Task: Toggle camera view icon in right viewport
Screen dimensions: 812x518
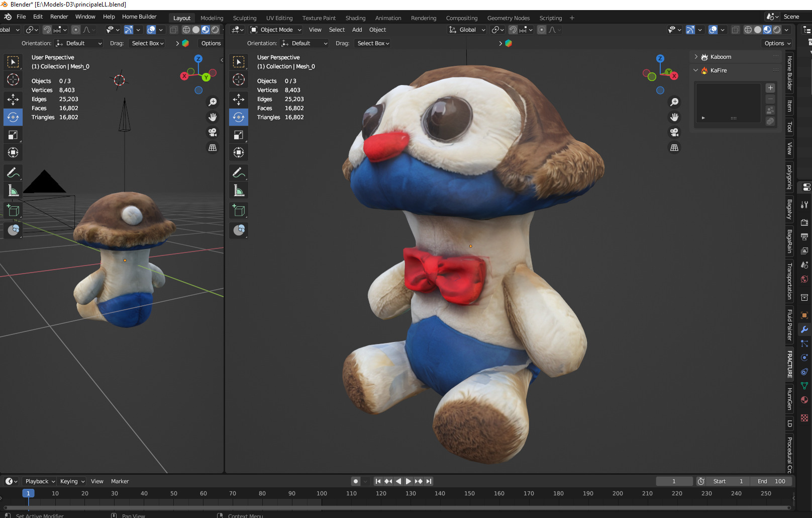Action: tap(674, 132)
